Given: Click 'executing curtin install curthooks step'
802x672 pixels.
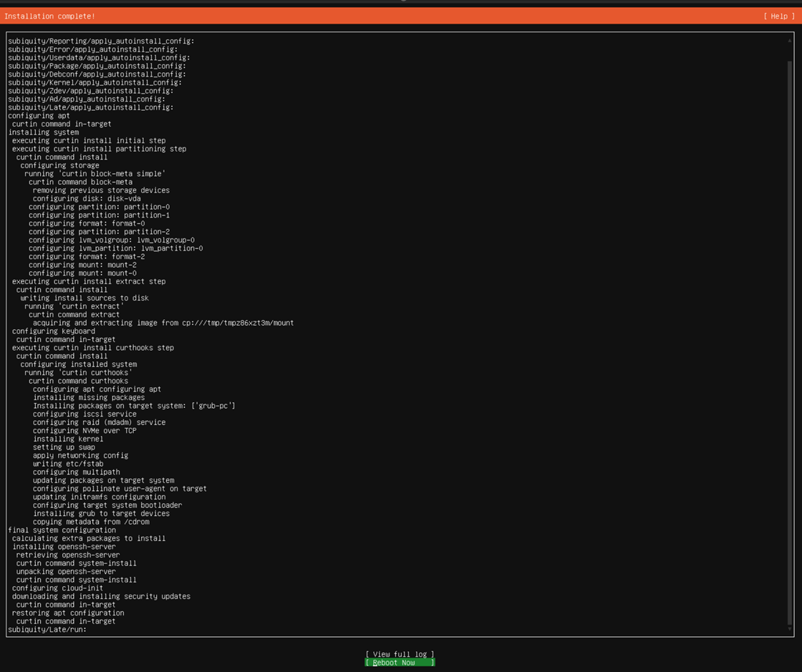Looking at the screenshot, I should pos(93,348).
